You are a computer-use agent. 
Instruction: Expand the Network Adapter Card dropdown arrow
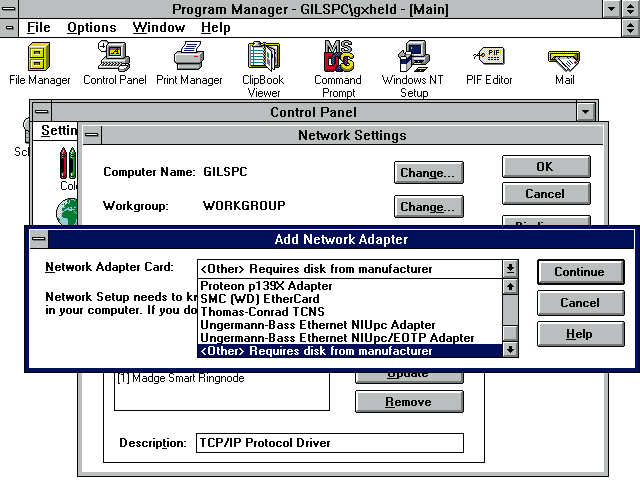510,268
